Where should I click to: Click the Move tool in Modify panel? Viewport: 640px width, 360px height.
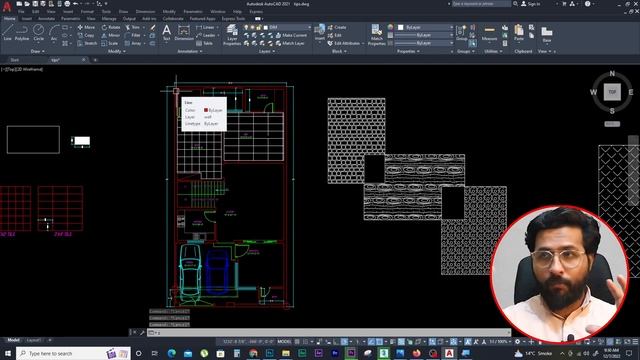pos(86,27)
